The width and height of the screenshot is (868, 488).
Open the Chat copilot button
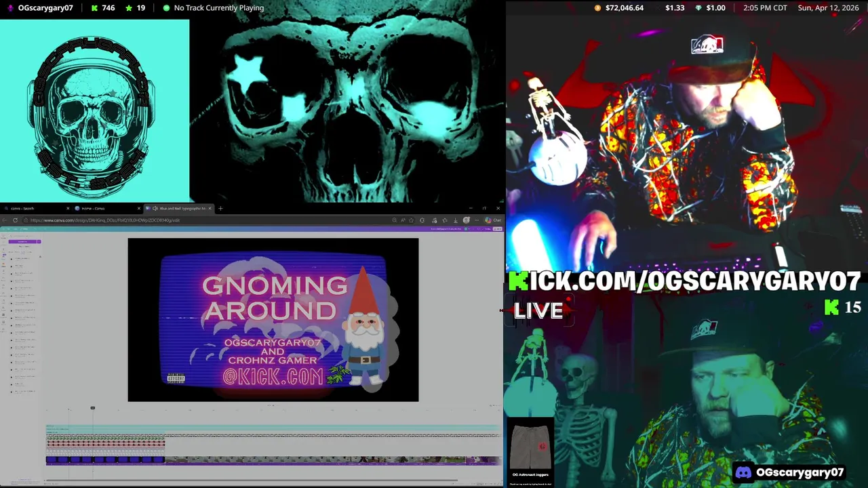point(492,220)
